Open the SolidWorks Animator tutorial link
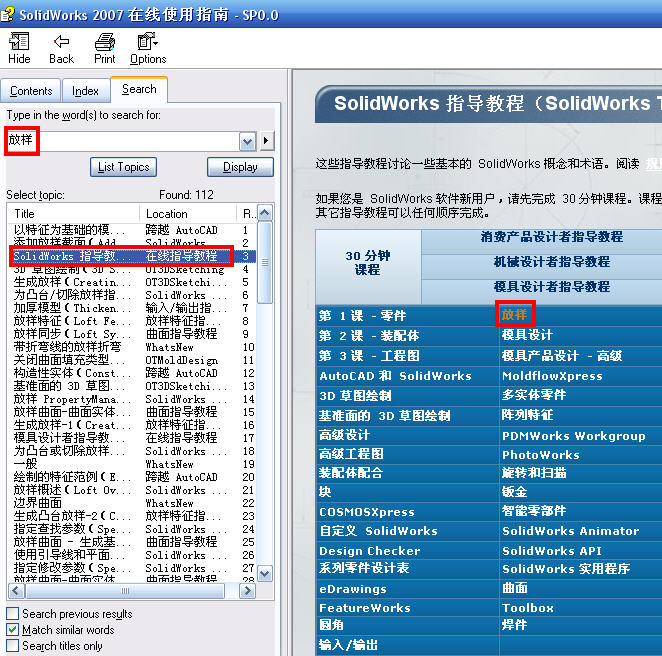662x656 pixels. click(570, 531)
